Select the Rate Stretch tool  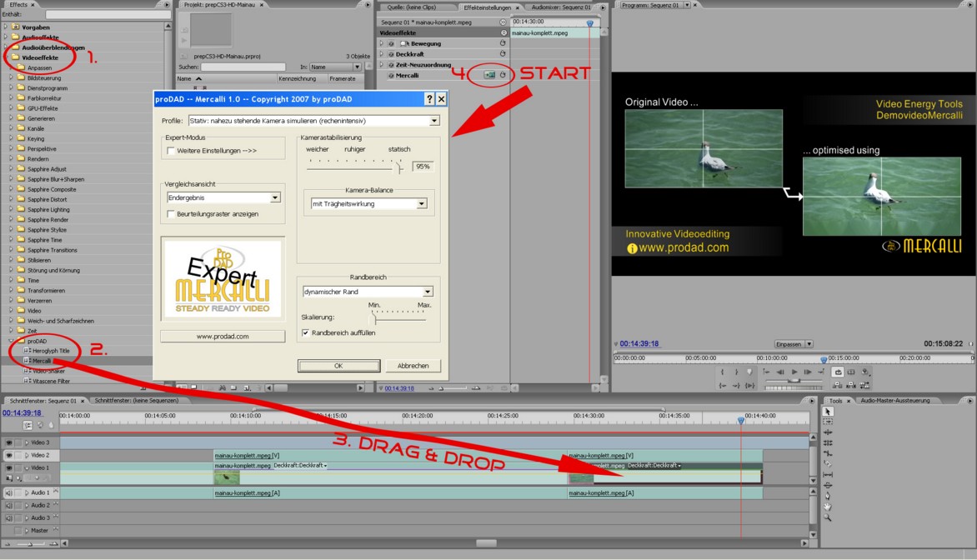pos(828,453)
